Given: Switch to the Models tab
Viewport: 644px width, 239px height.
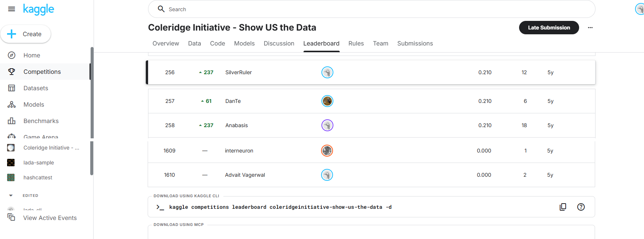Looking at the screenshot, I should (x=244, y=44).
